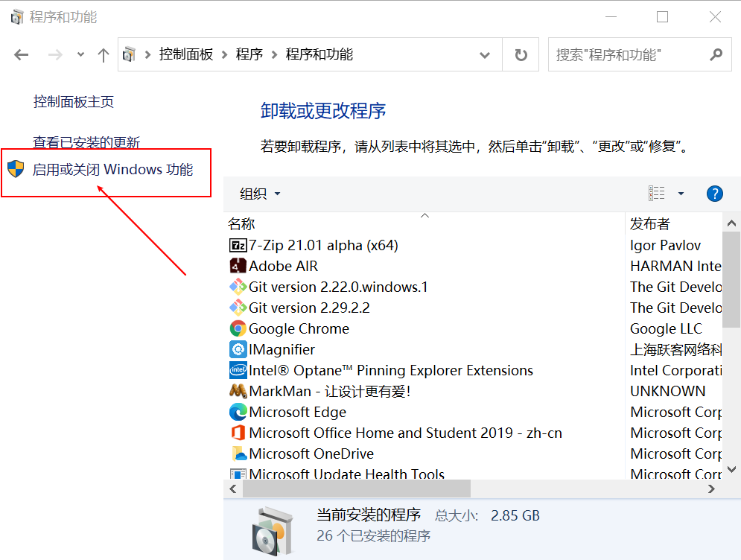Click the vertical scrollbar up arrow
The width and height of the screenshot is (741, 560).
coord(731,223)
